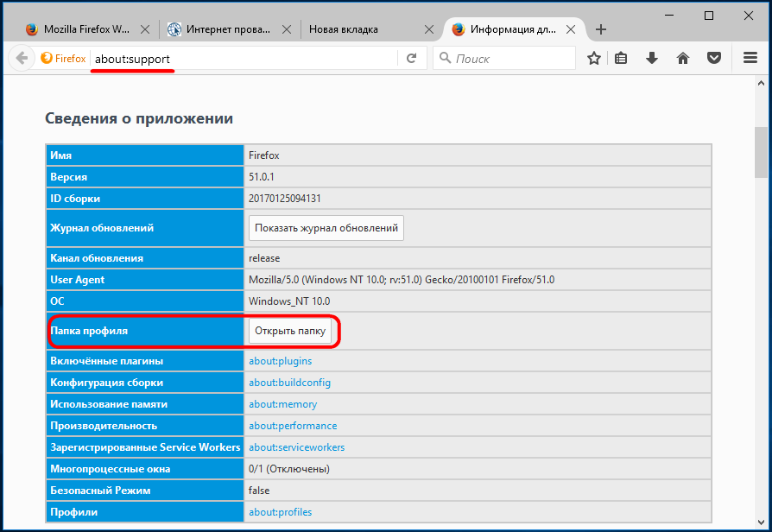Screen dimensions: 772x532
Task: Show bookmarks list icon
Action: click(x=622, y=58)
